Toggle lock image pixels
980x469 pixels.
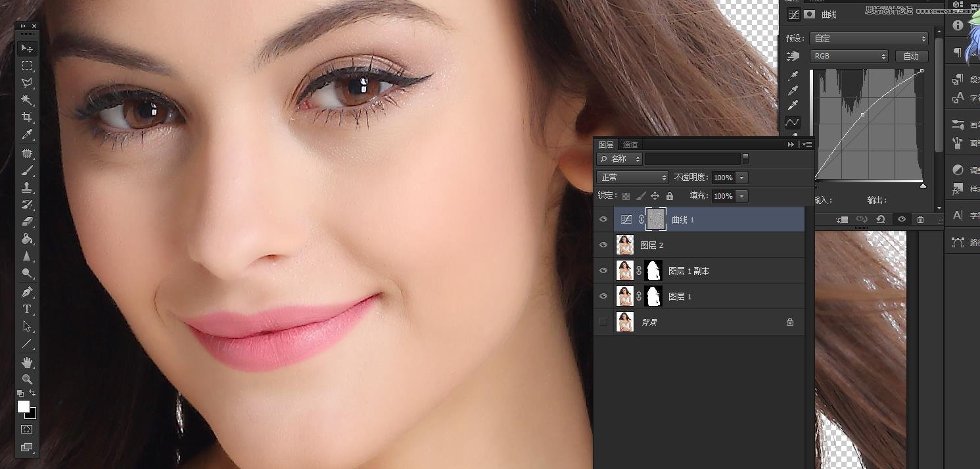pos(640,196)
